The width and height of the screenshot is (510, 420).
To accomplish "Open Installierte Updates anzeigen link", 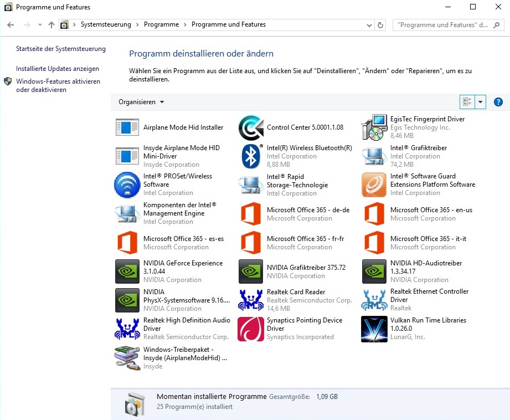I will [58, 69].
